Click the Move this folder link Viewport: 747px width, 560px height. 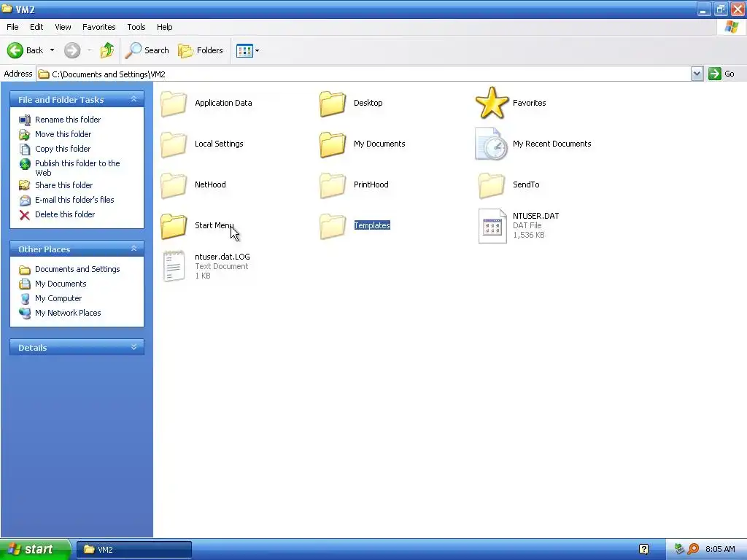pos(63,134)
